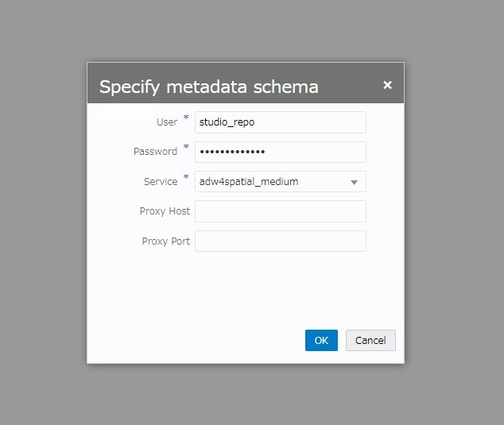Click the empty Proxy Port field
This screenshot has width=504, height=425.
pos(280,241)
